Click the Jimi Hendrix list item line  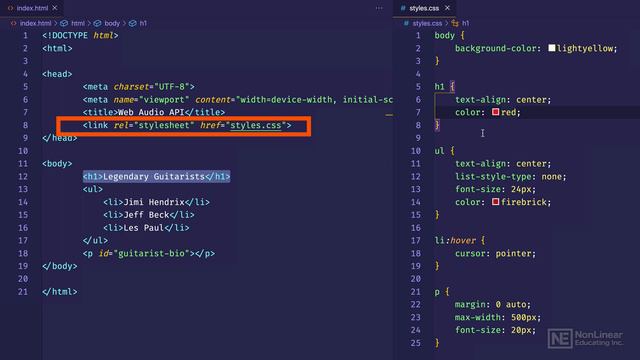click(x=156, y=202)
